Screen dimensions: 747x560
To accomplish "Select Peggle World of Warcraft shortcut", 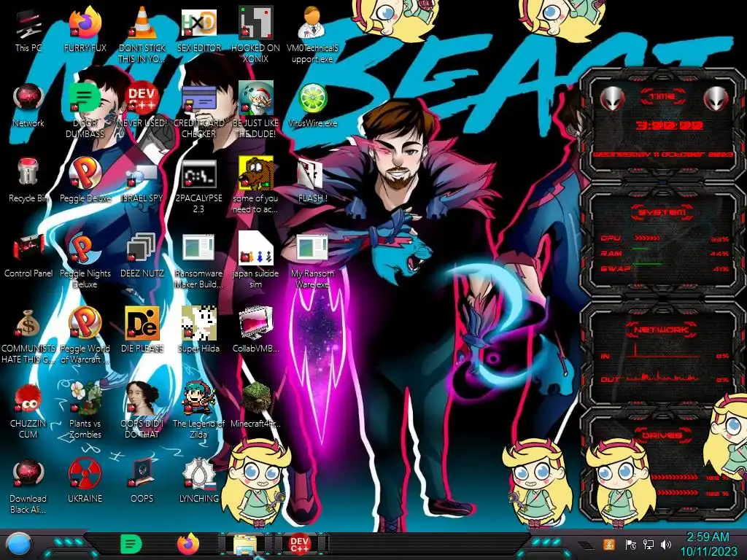I will point(85,323).
